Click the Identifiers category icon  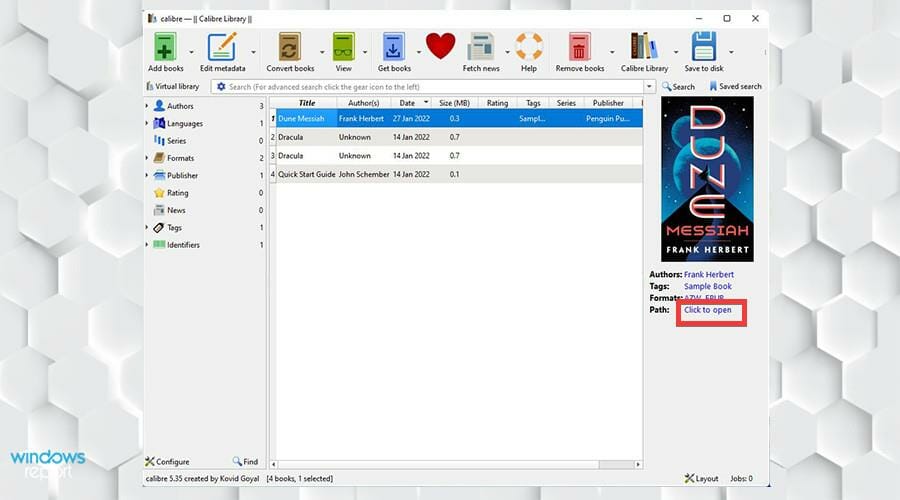(160, 245)
